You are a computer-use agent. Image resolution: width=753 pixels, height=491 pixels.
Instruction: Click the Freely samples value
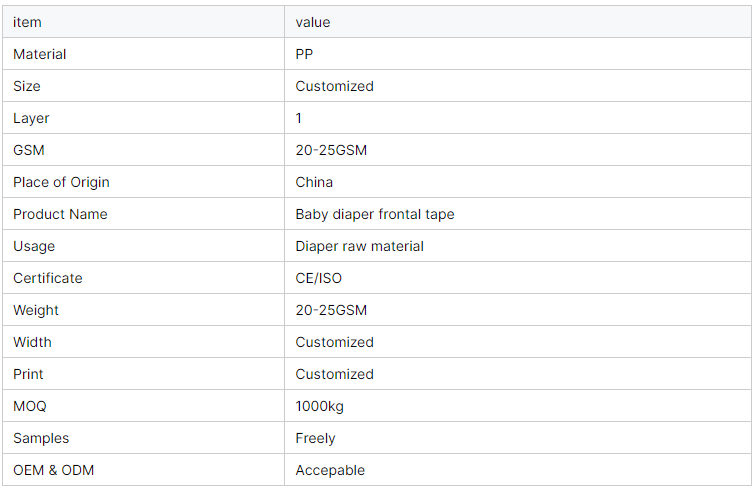(x=315, y=438)
